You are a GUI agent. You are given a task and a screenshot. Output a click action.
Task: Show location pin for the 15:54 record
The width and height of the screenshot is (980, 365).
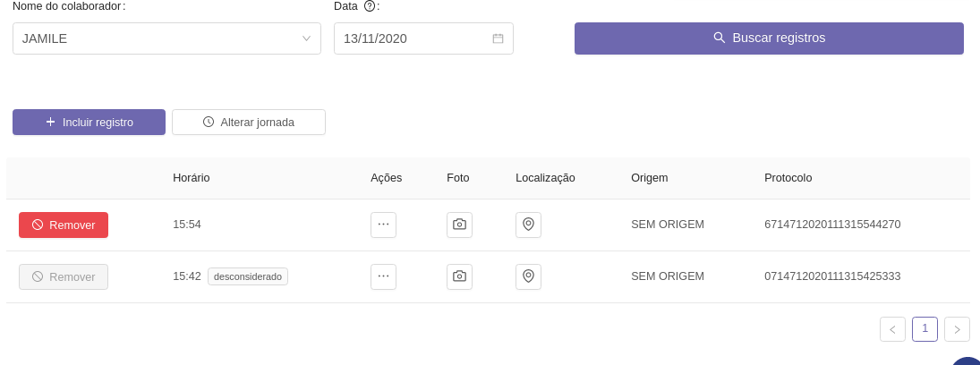528,225
